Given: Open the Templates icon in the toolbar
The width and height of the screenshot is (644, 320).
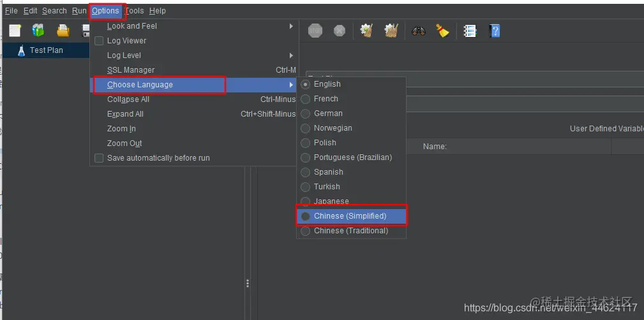Looking at the screenshot, I should (x=38, y=31).
